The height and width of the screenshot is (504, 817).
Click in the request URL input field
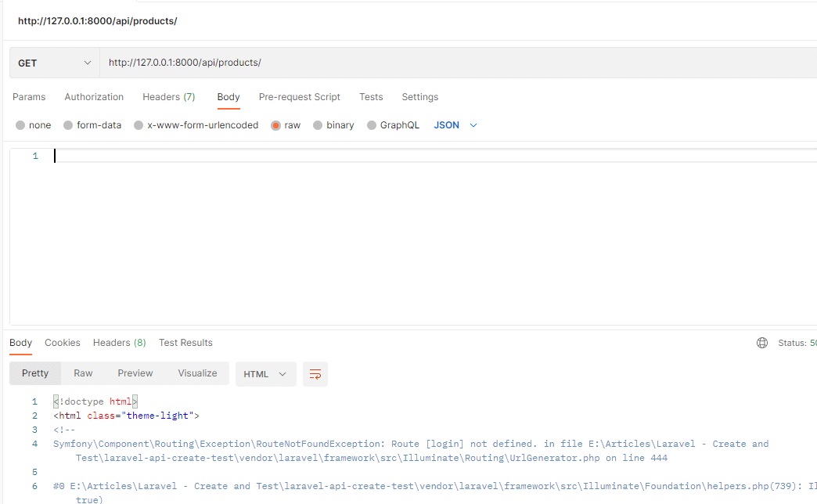point(454,63)
